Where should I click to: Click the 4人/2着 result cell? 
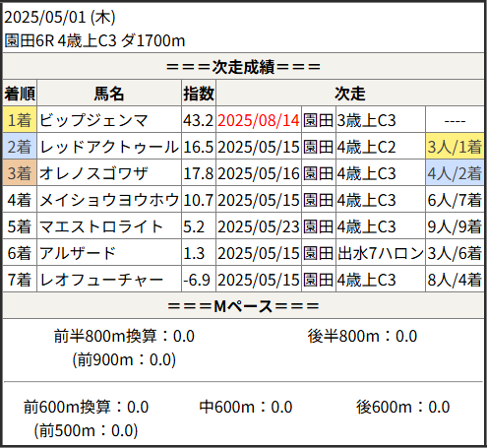[x=455, y=173]
